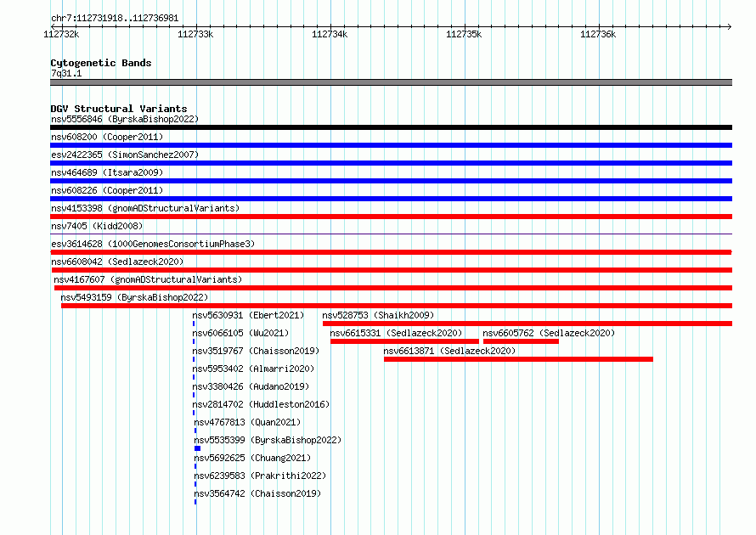
Task: Select the black nsv5556846 variant bar
Action: 391,127
